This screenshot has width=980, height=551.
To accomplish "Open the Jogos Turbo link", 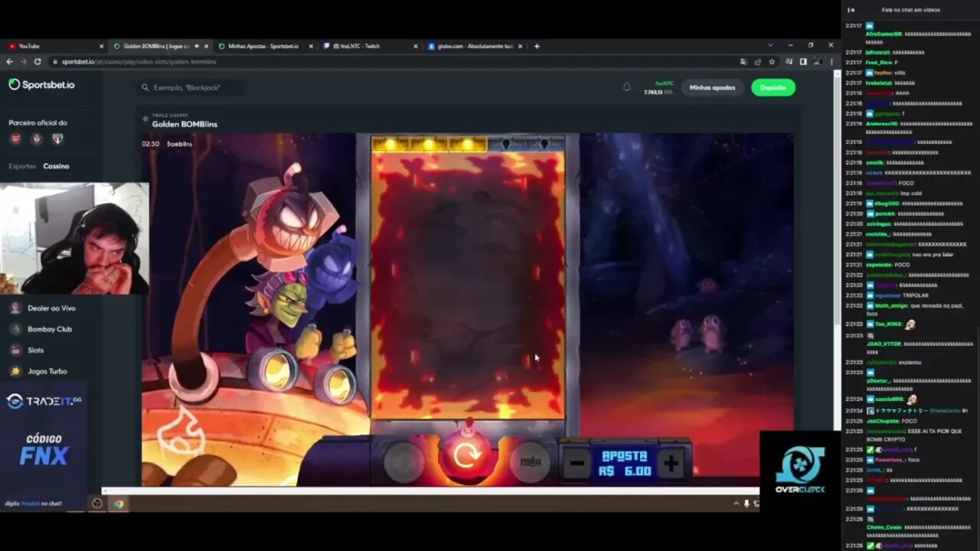I will (x=47, y=371).
